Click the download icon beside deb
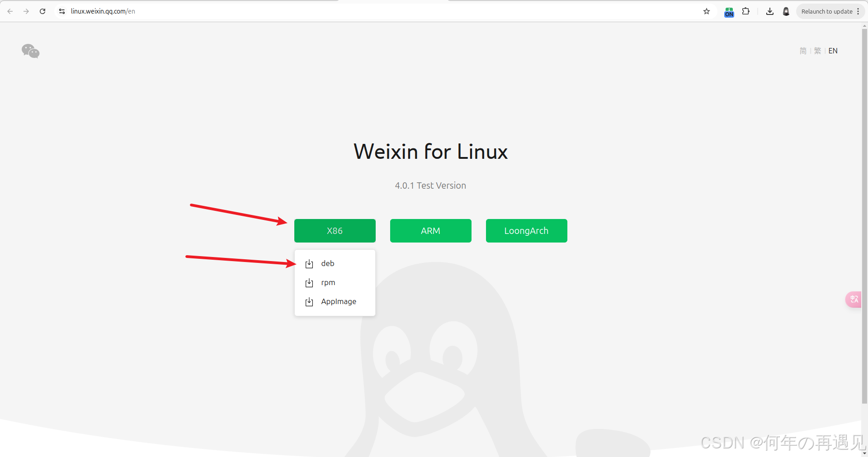 coord(309,264)
